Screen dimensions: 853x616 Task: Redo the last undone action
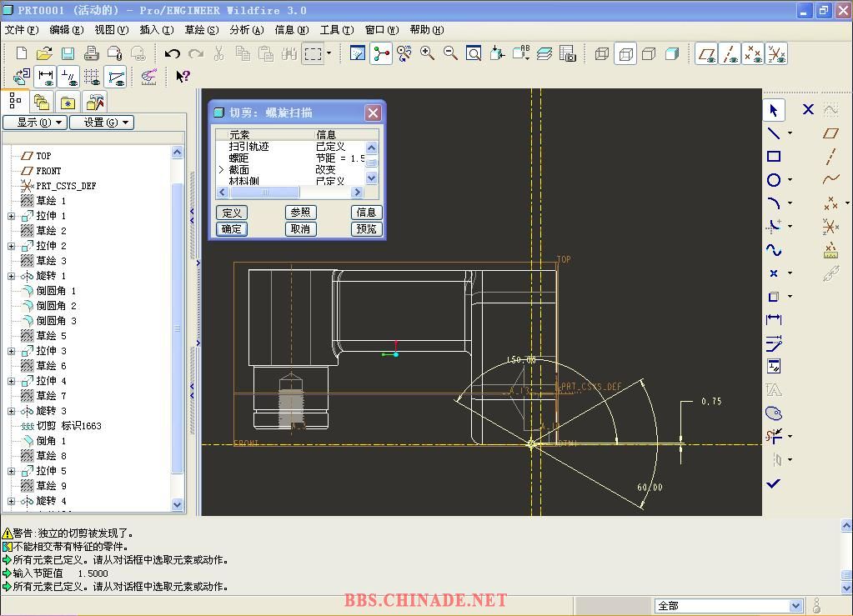196,53
